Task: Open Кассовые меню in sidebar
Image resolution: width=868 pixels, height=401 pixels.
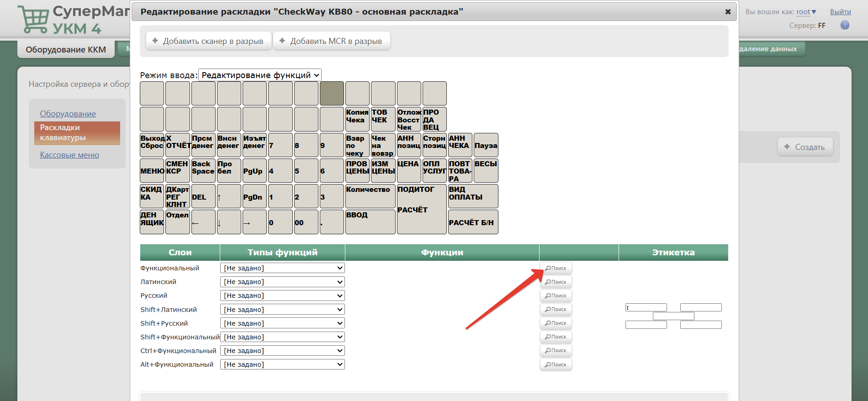Action: [69, 155]
